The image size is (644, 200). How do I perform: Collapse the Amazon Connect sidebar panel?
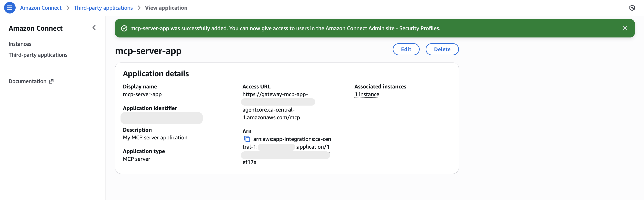(x=94, y=28)
